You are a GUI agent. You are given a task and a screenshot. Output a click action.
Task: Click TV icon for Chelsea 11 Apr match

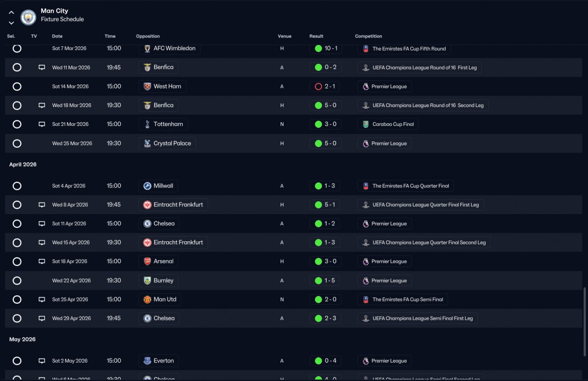pos(42,224)
